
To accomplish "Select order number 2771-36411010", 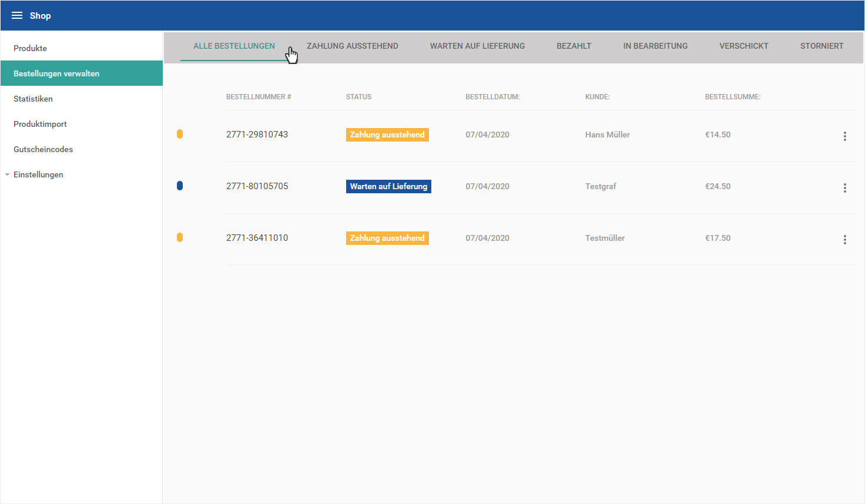I will click(x=257, y=238).
